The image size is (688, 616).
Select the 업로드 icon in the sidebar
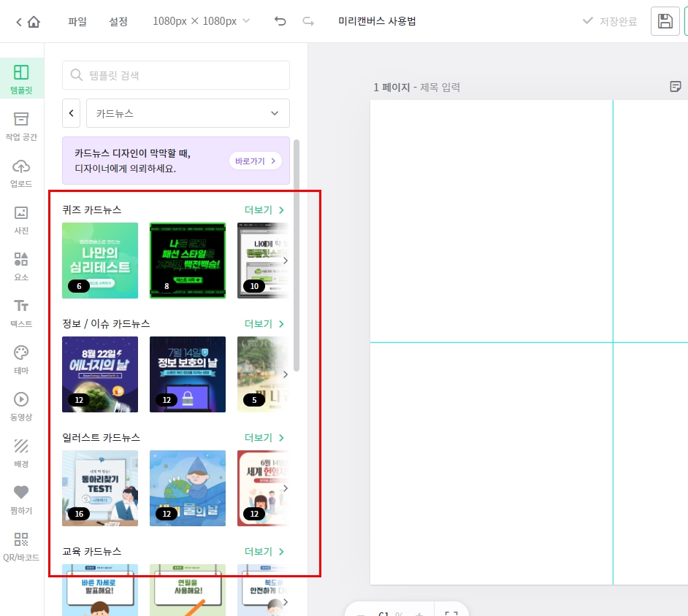tap(21, 172)
